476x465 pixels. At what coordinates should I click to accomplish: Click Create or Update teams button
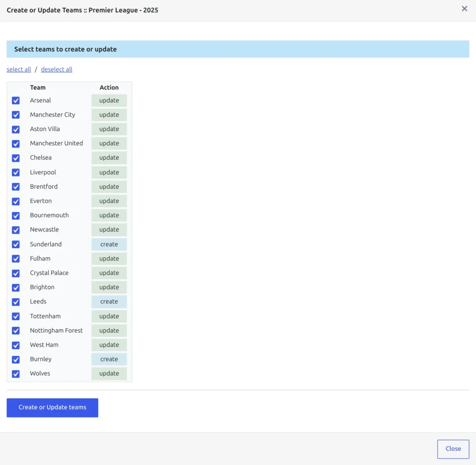tap(52, 407)
